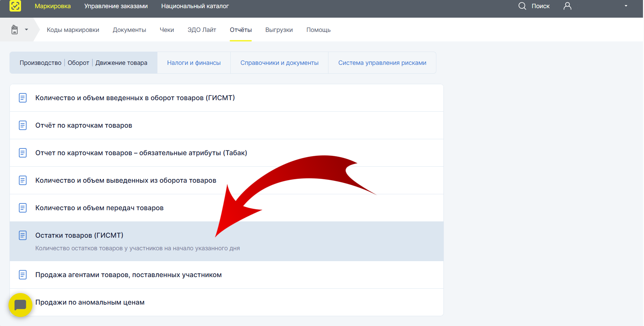Select the product group tobacco icon
This screenshot has width=644, height=326.
pos(15,30)
